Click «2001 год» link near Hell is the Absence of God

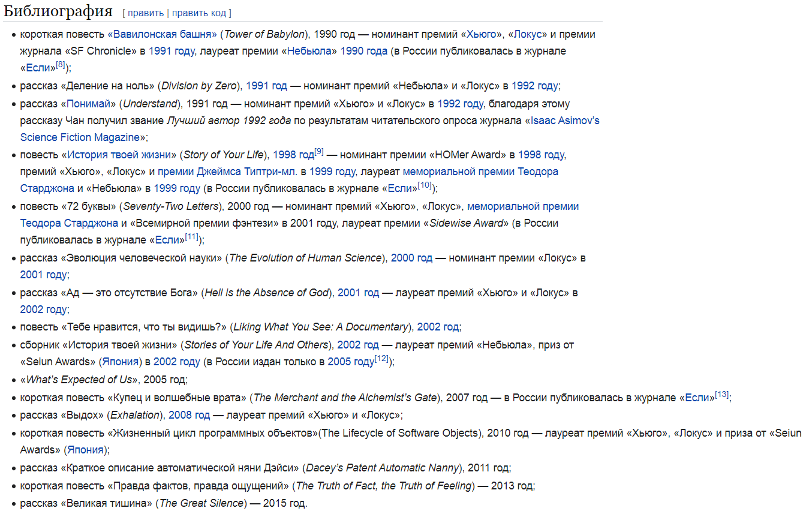(358, 293)
